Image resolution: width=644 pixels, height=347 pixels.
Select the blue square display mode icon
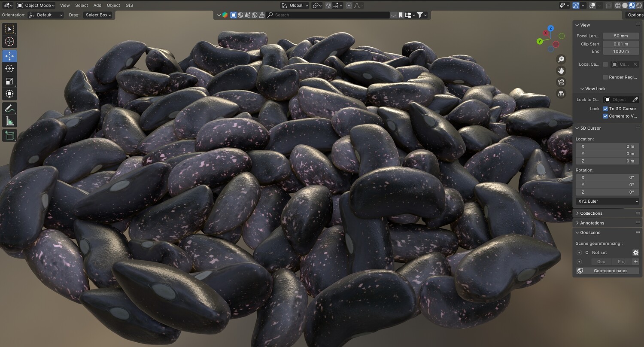point(234,15)
